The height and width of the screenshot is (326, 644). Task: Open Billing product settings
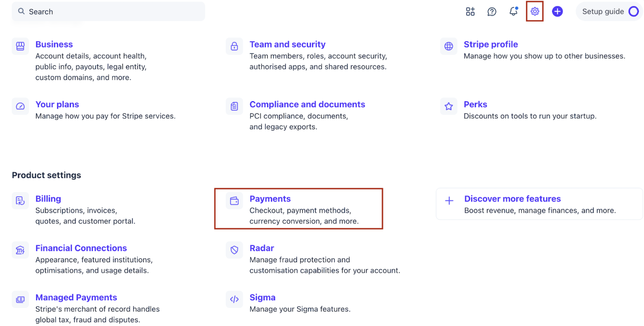[48, 199]
